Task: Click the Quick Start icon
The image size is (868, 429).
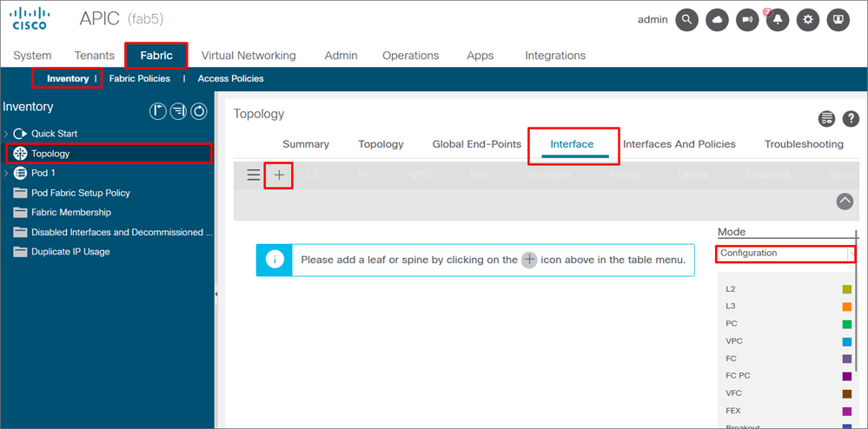Action: [20, 134]
